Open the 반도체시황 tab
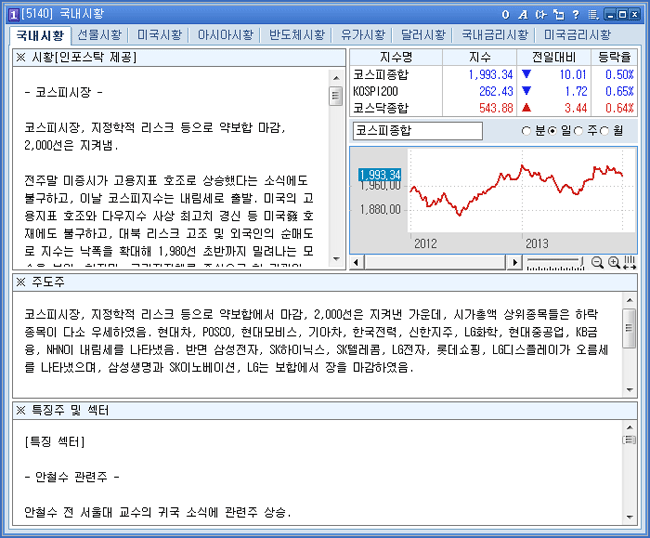 297,34
